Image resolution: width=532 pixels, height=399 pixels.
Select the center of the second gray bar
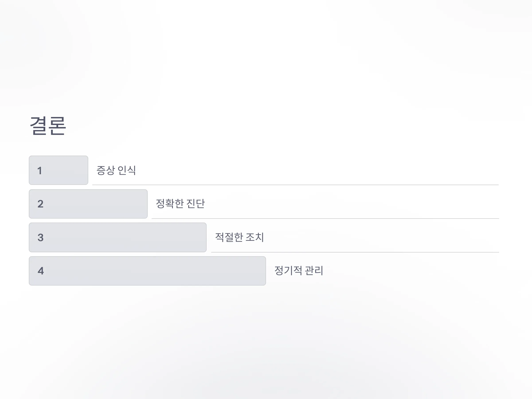pyautogui.click(x=88, y=204)
